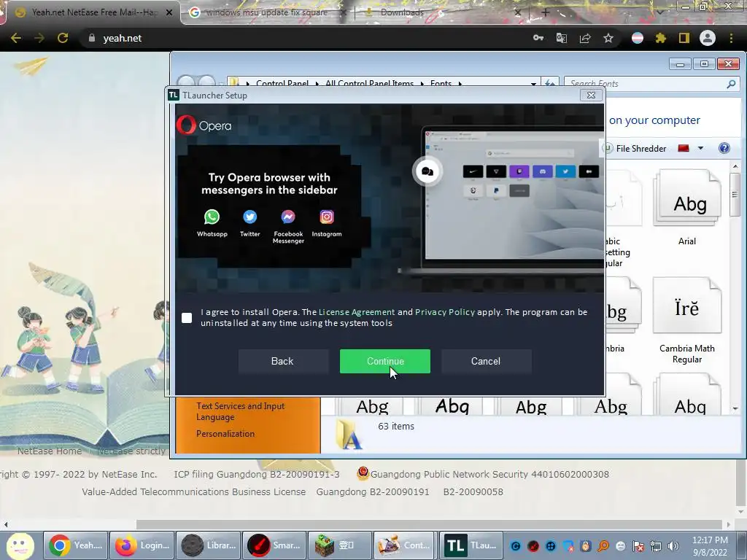The width and height of the screenshot is (747, 560).
Task: Click the TL icon in the dialog title
Action: coord(174,95)
